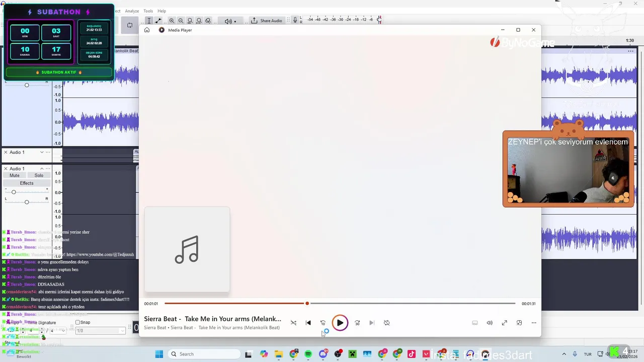This screenshot has width=644, height=362.
Task: Click the youtube.com/@Tedjunuh chat link
Action: pyautogui.click(x=100, y=254)
